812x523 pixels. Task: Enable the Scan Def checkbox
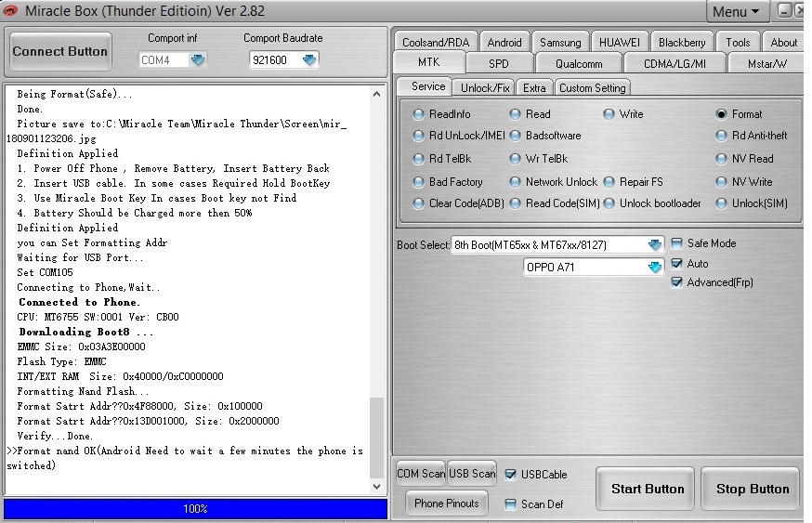tap(510, 504)
